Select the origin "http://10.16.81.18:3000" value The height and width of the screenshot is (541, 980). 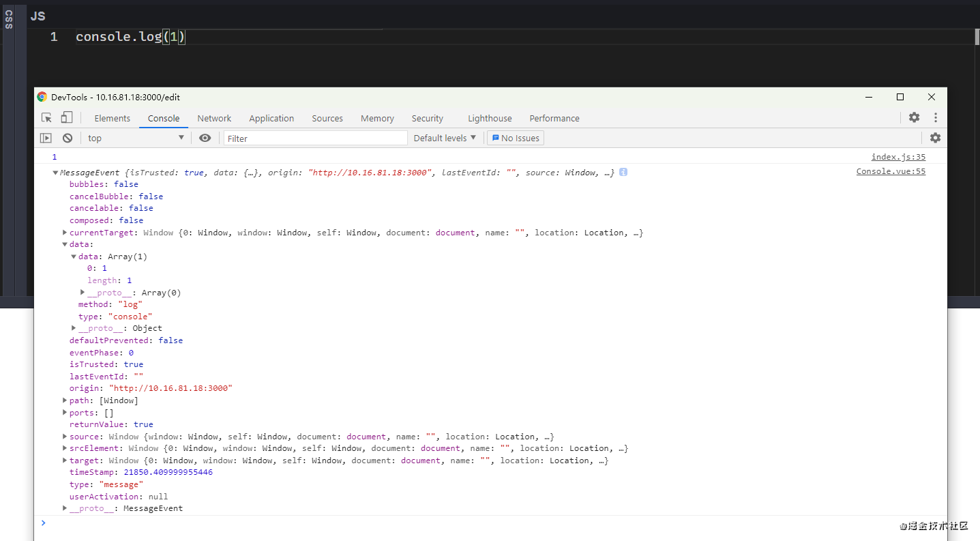tap(171, 388)
